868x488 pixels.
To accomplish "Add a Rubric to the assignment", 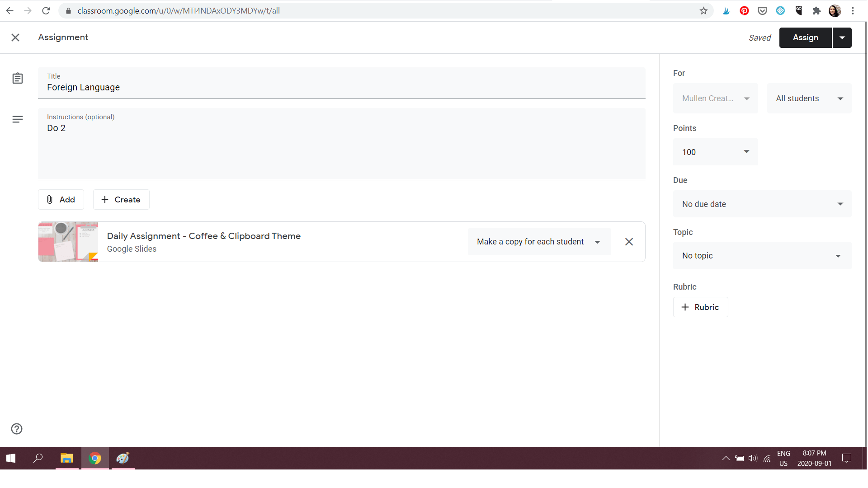I will point(700,307).
